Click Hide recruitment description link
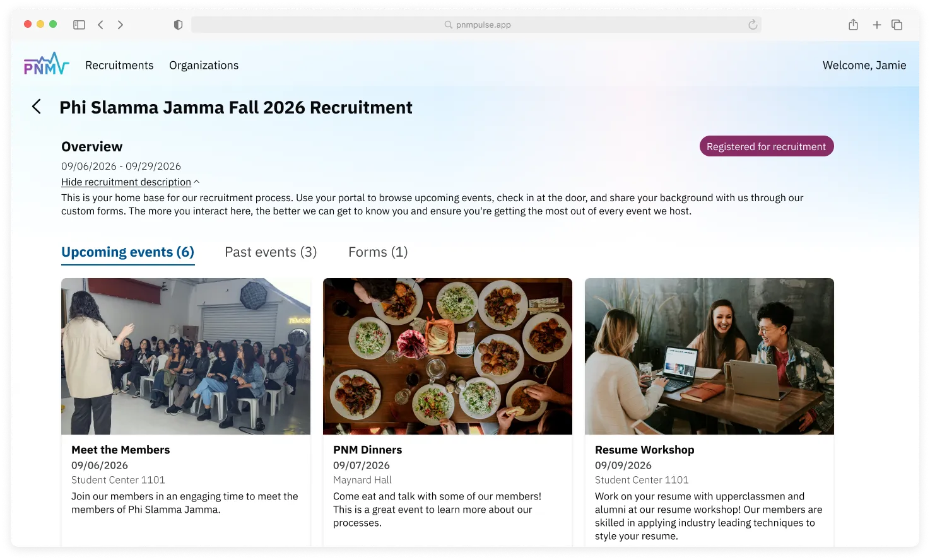 [126, 182]
